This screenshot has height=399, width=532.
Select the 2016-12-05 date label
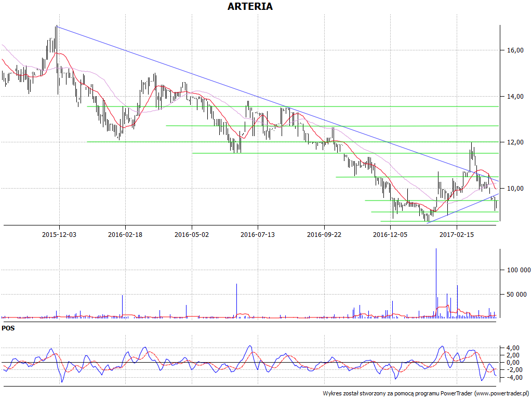pyautogui.click(x=390, y=234)
